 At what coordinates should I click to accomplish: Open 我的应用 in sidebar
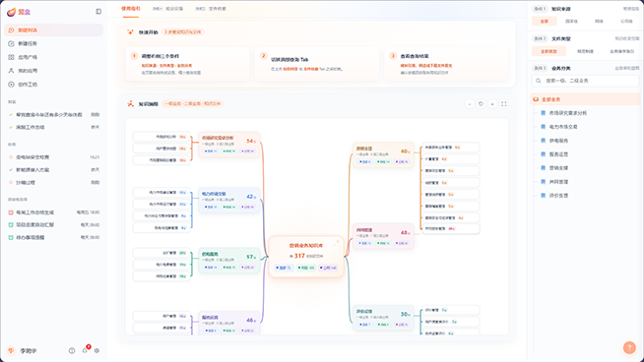point(54,71)
